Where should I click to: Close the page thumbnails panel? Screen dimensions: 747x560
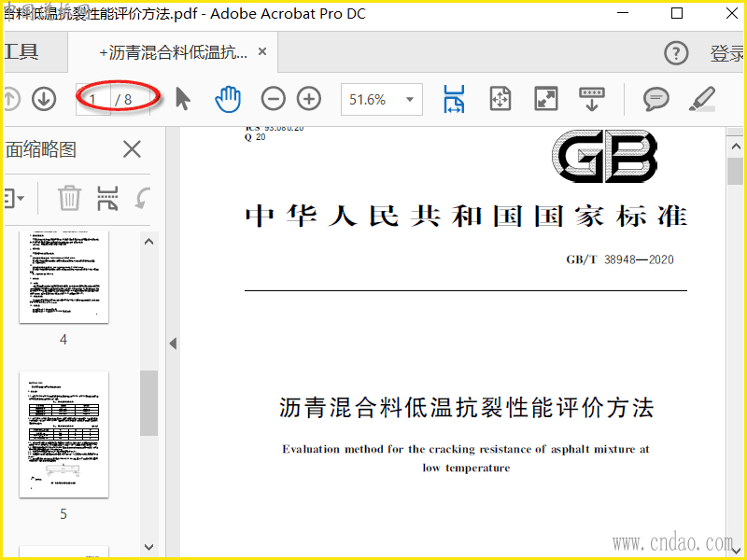(x=132, y=149)
